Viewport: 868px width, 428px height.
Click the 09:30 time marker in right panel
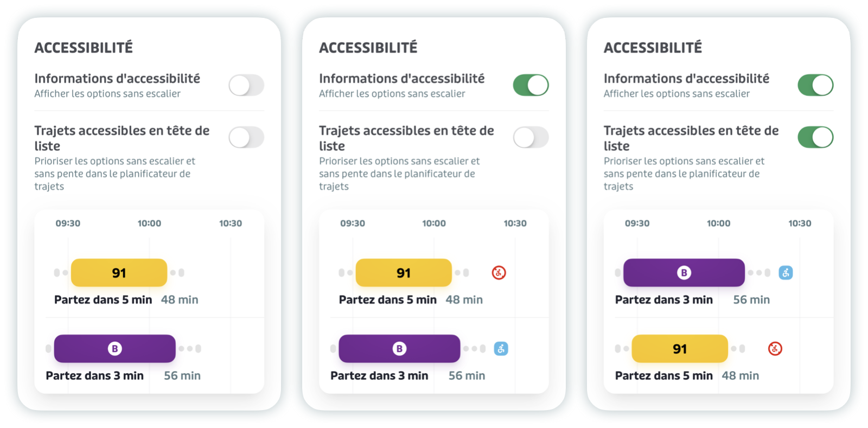coord(637,223)
